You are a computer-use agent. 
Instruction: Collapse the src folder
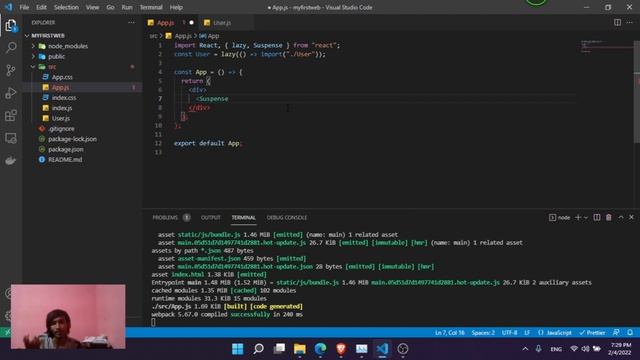pyautogui.click(x=52, y=67)
